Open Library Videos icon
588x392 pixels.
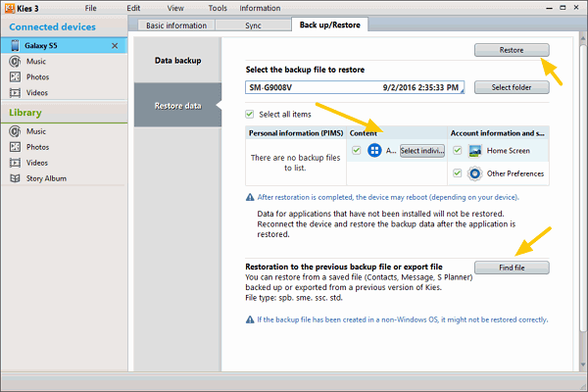(15, 163)
